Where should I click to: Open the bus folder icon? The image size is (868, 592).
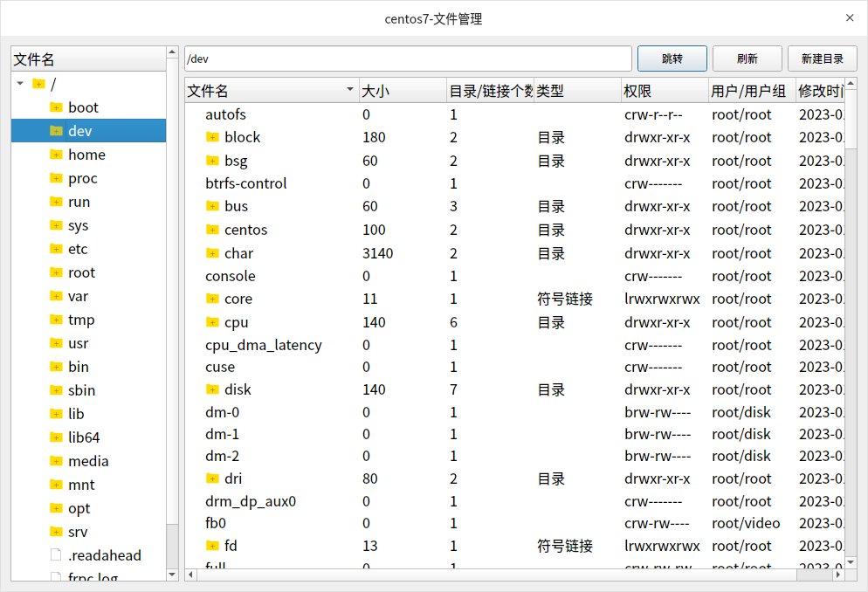213,206
